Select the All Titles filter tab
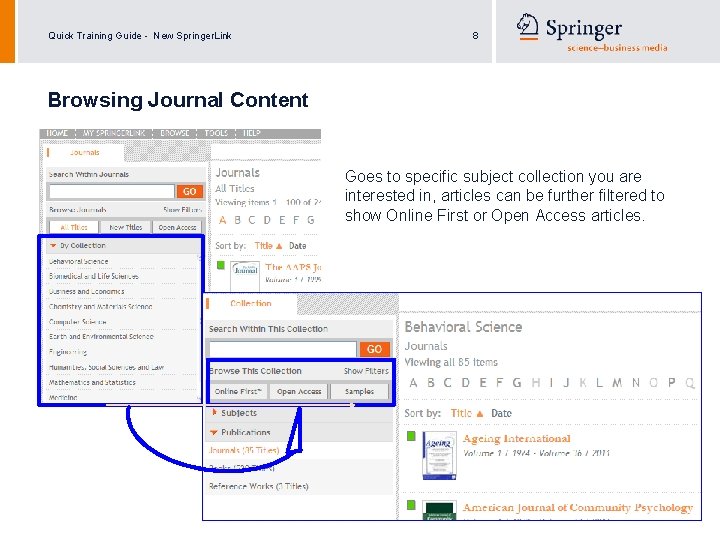 [73, 227]
